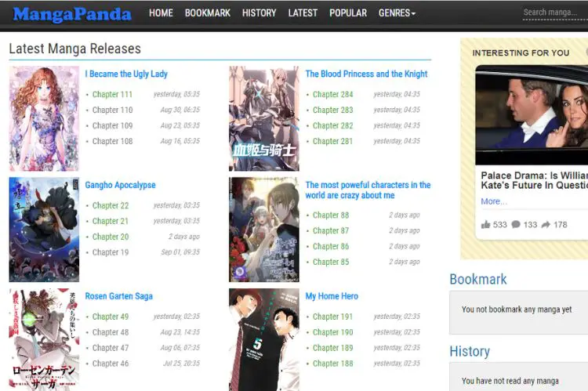Click the Rosen Garten Saga cover

(44, 339)
